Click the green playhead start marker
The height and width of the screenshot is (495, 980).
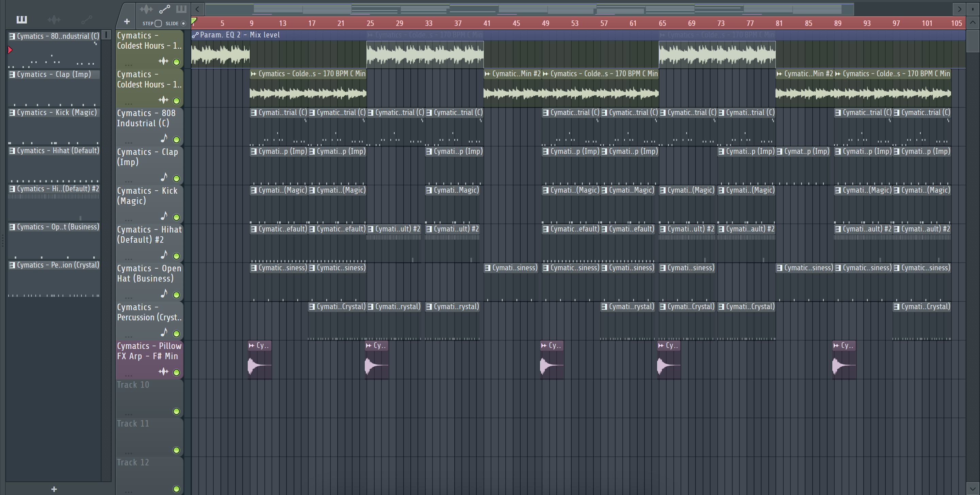coord(194,21)
